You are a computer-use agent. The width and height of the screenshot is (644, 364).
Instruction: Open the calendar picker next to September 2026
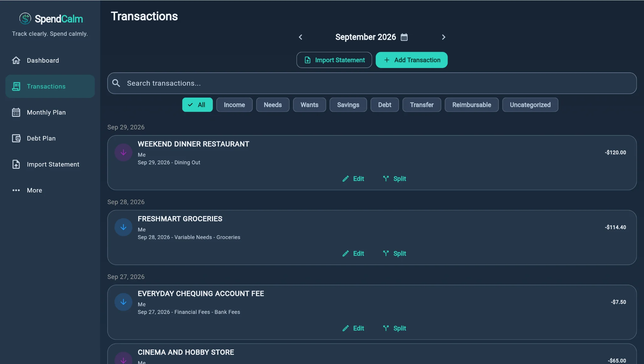coord(404,37)
